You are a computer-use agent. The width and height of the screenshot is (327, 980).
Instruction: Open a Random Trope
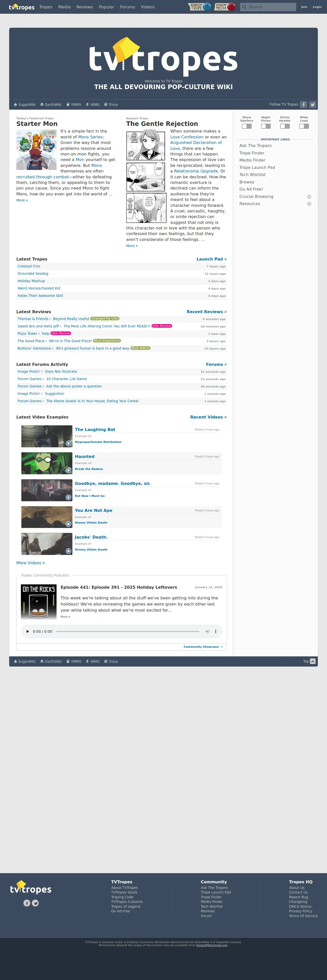[x=200, y=7]
